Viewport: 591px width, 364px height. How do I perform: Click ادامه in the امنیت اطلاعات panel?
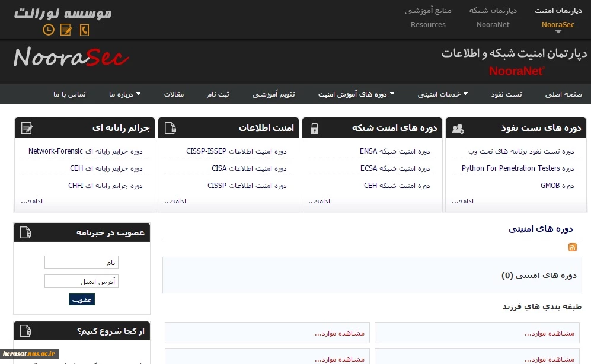pos(175,201)
